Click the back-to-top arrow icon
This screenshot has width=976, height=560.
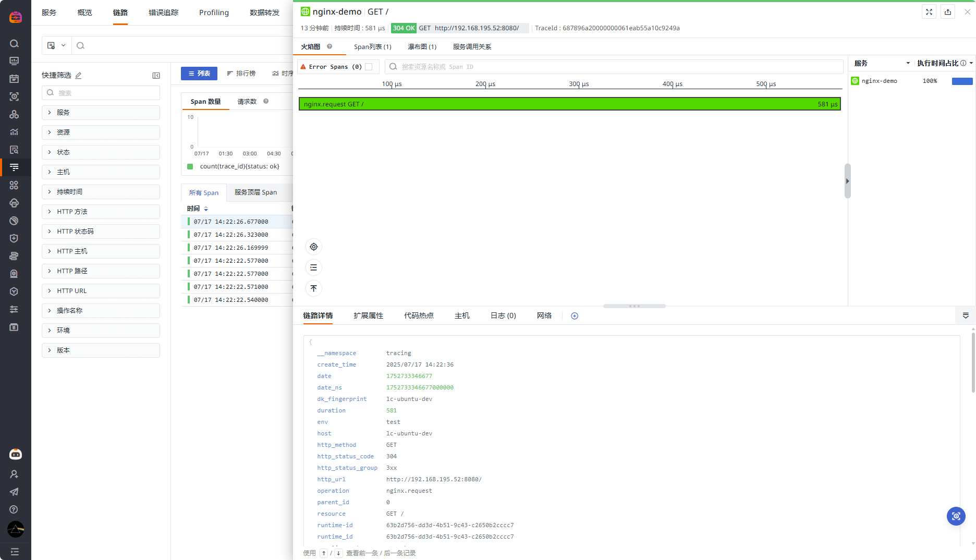pos(314,288)
